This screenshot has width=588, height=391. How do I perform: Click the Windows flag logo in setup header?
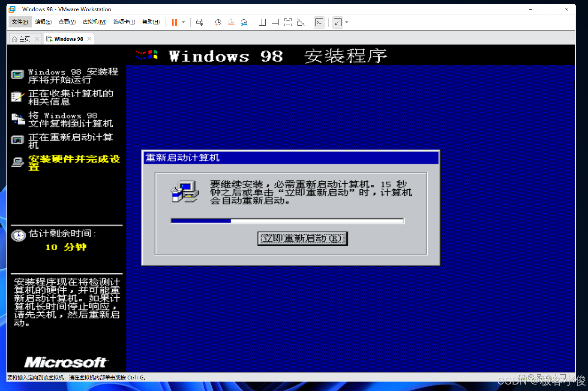click(x=147, y=55)
